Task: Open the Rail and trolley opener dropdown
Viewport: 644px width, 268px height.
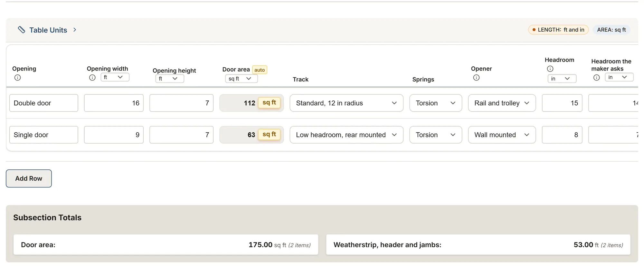Action: coord(502,103)
